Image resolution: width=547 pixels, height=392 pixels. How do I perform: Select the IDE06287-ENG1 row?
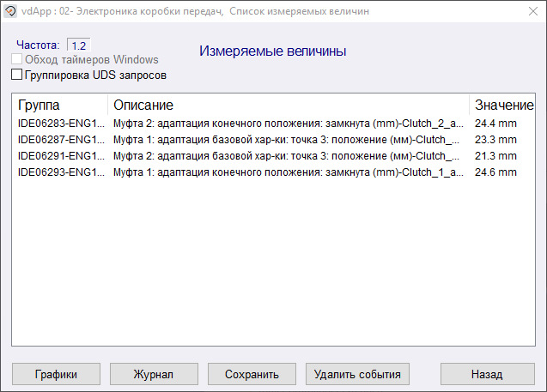tap(61, 140)
